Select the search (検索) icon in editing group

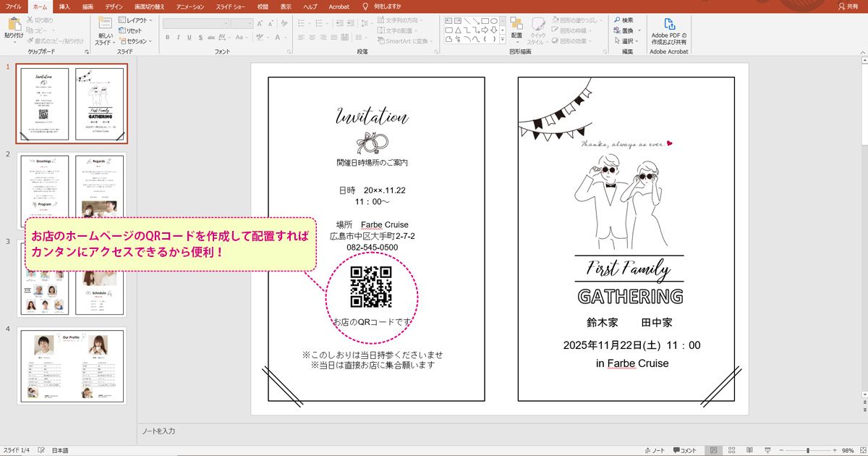[x=622, y=20]
